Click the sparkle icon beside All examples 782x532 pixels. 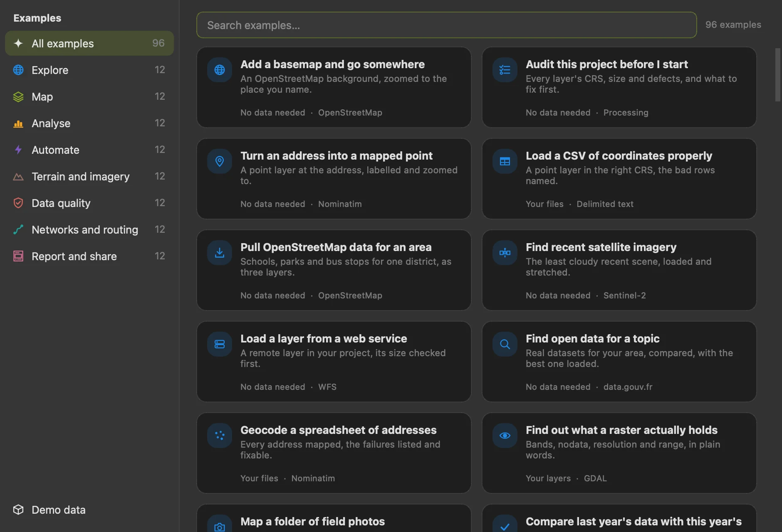pos(18,43)
